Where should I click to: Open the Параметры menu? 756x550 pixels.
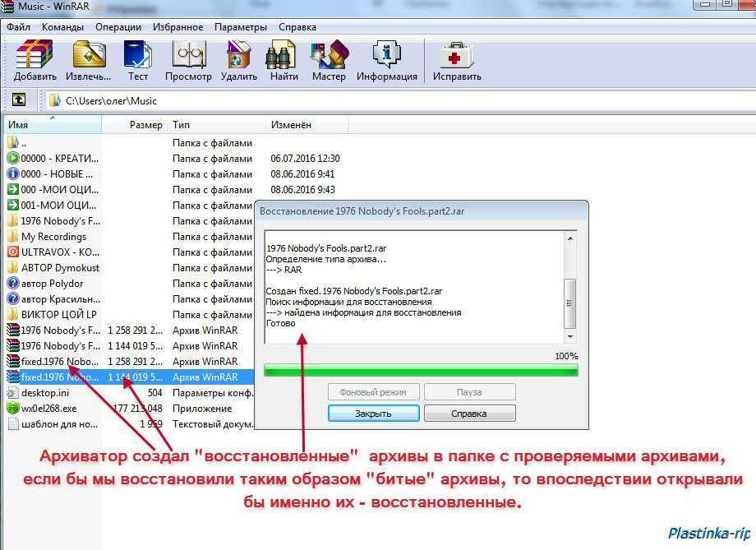(x=241, y=27)
